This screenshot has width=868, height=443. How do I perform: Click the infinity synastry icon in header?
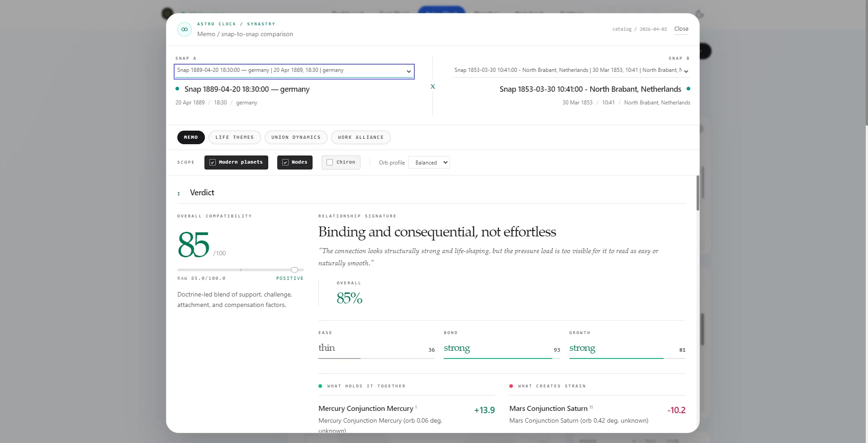coord(184,29)
